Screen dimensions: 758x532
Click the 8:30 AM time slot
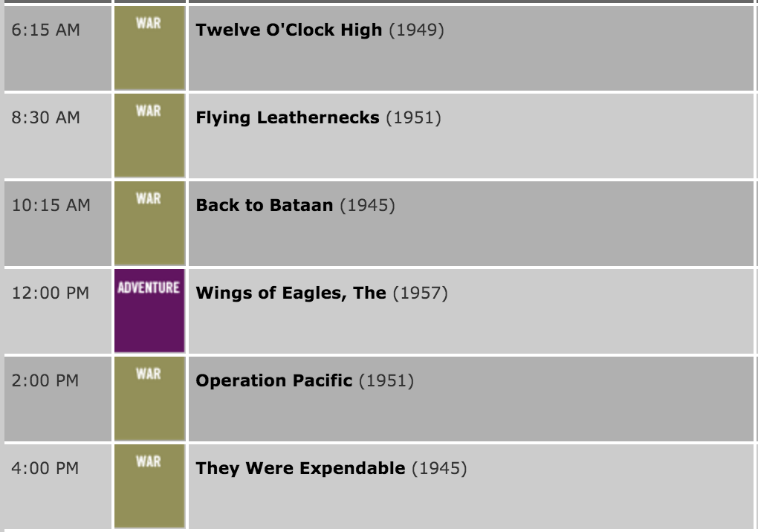coord(46,118)
